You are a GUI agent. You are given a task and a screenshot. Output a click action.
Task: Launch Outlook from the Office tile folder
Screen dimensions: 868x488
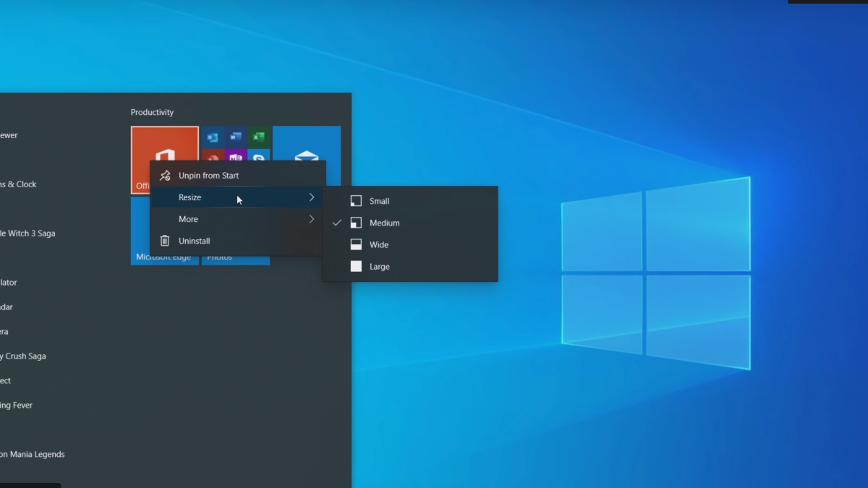[213, 137]
